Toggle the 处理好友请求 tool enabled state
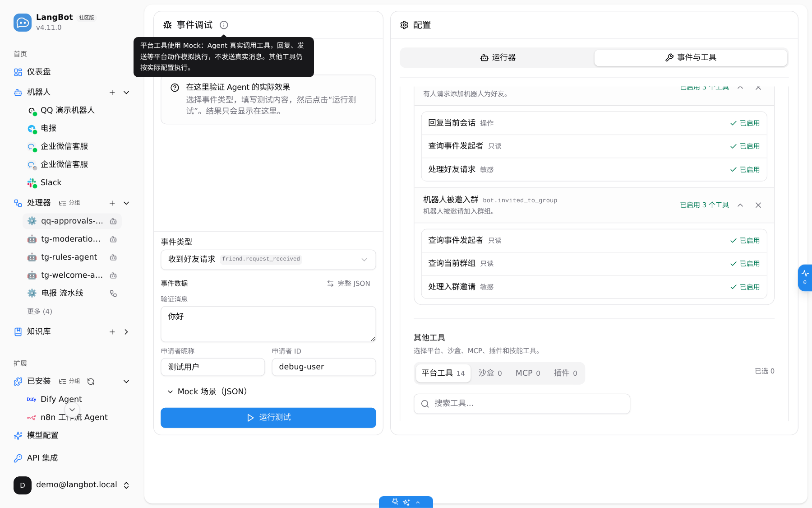Screen dimensions: 812x508 [x=745, y=170]
